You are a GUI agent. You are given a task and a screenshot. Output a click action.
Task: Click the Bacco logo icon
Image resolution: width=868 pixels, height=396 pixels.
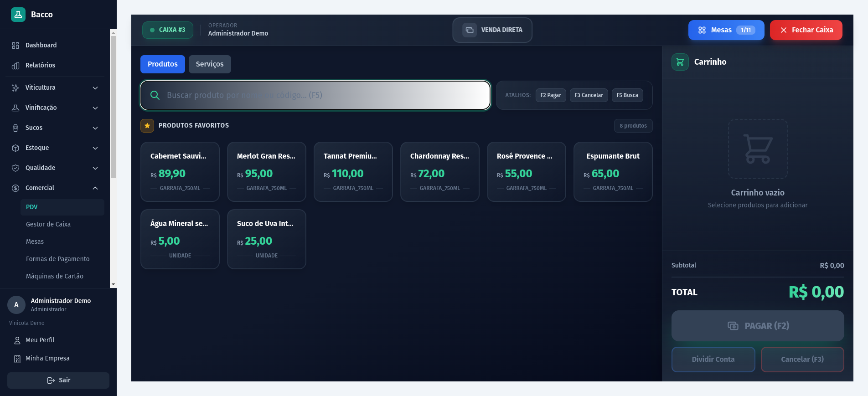click(18, 15)
